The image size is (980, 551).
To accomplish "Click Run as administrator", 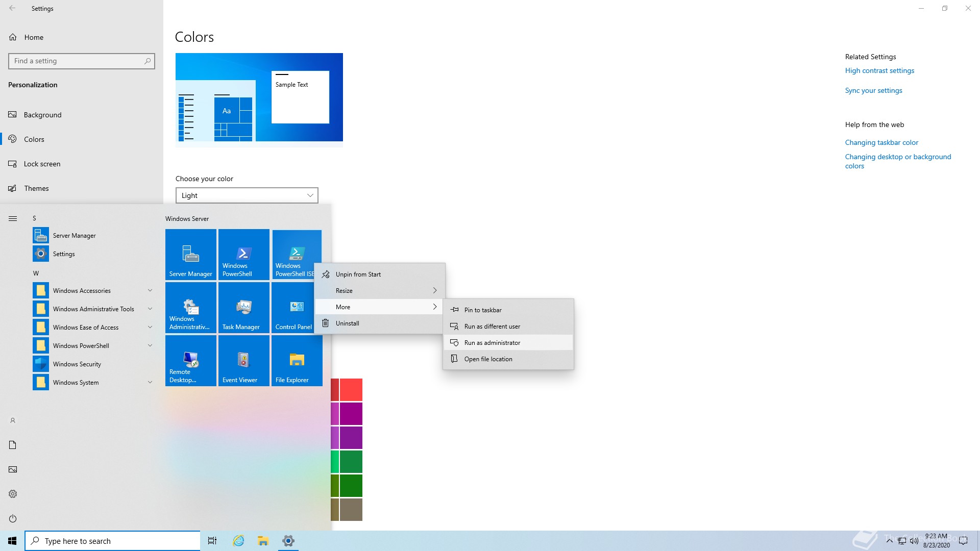I will (x=508, y=342).
